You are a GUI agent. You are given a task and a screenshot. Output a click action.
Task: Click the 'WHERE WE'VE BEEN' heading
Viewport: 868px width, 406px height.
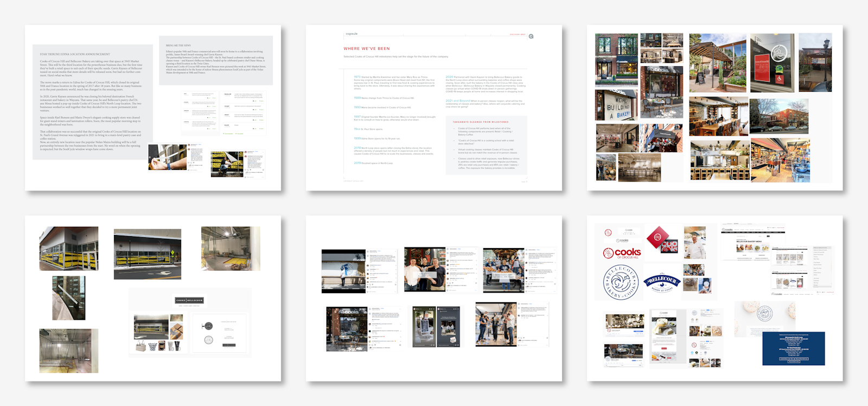click(366, 49)
